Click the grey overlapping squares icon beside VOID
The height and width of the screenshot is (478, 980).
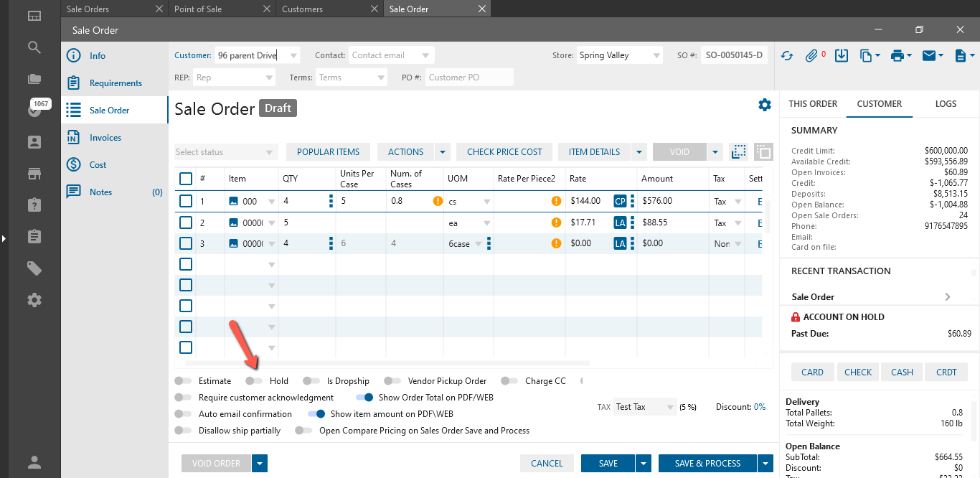763,151
